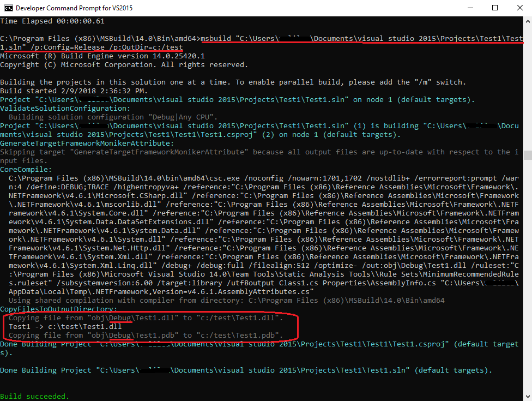Click the command prompt system menu icon
532x401 pixels.
click(9, 8)
